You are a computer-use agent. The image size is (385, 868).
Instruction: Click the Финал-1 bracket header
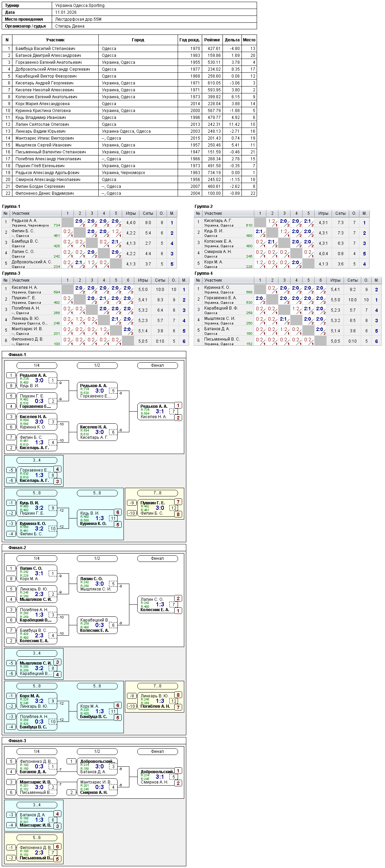pyautogui.click(x=17, y=355)
